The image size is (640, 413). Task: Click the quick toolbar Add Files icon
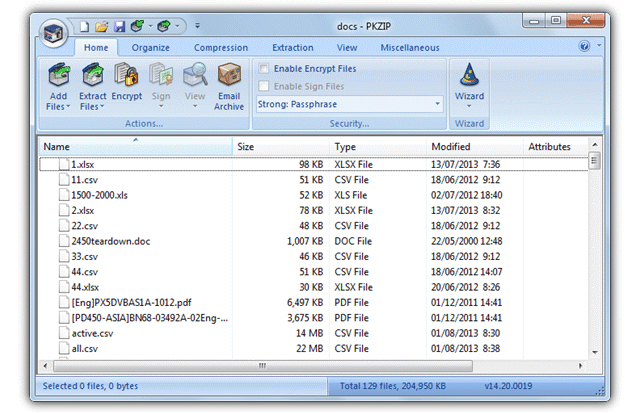click(x=137, y=26)
